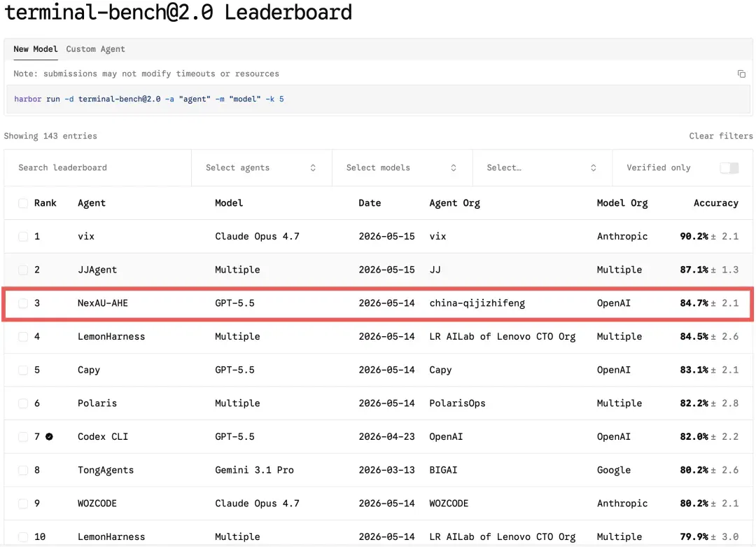Switch to the New Model tab

(35, 49)
